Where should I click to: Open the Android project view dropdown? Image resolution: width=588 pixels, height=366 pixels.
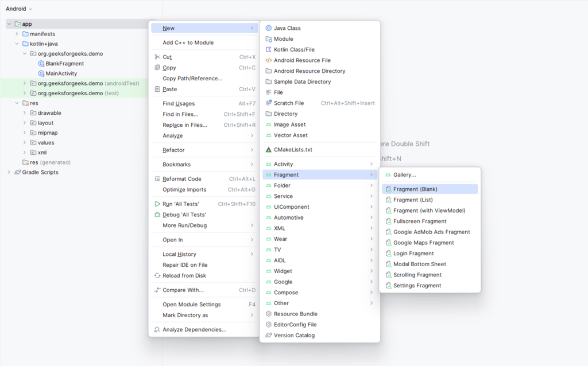(x=19, y=9)
